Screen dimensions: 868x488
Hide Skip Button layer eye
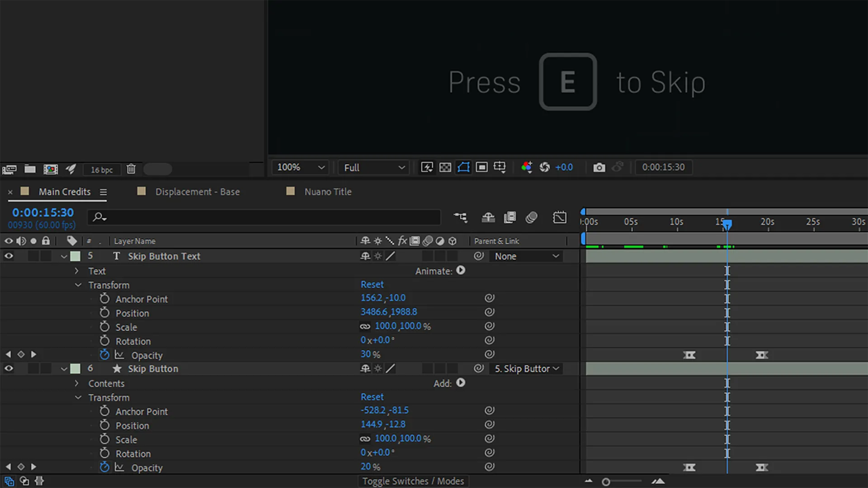[x=9, y=369]
